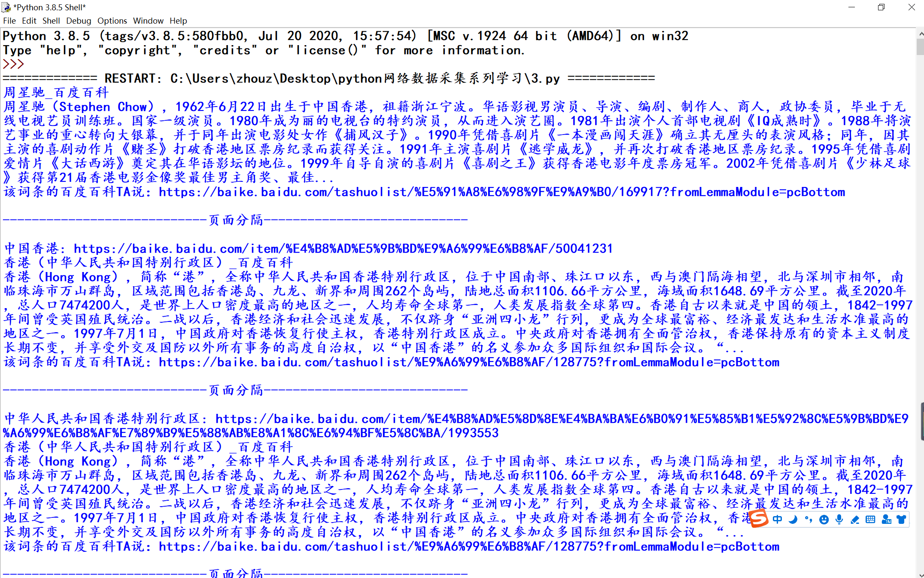Open the emoji smiley panel in the IME
Screen dimensions: 924x578
(824, 520)
